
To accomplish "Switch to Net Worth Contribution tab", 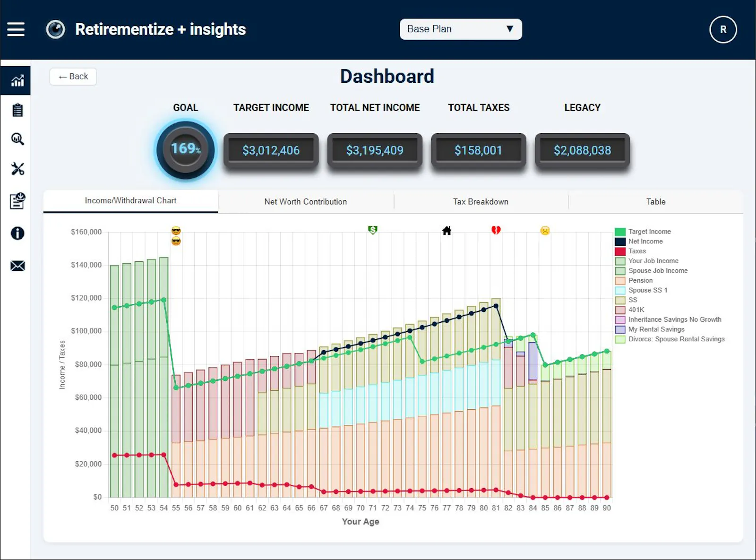I will pos(306,202).
